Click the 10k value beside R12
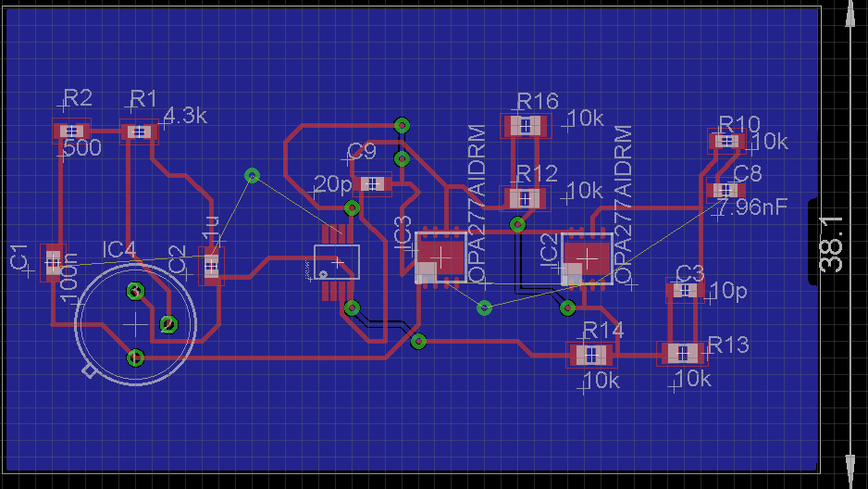The image size is (868, 489). [584, 190]
